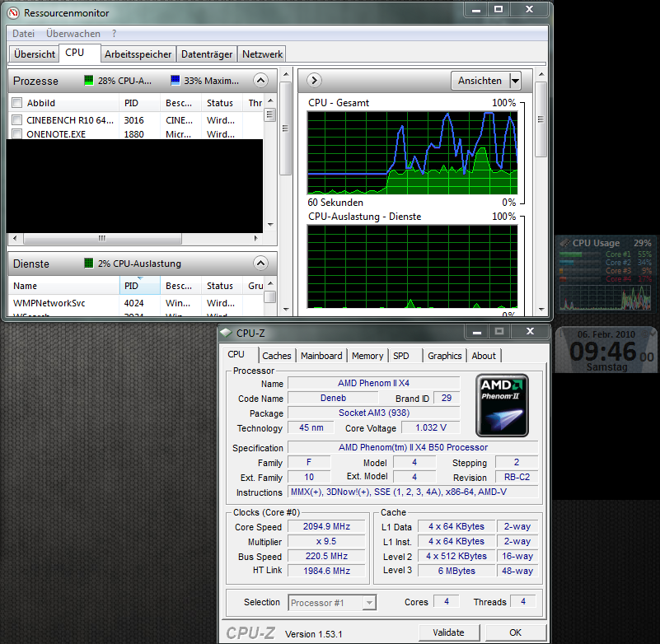The image size is (660, 644).
Task: Click the Core Speed value 2094.9 MHz
Action: click(326, 526)
